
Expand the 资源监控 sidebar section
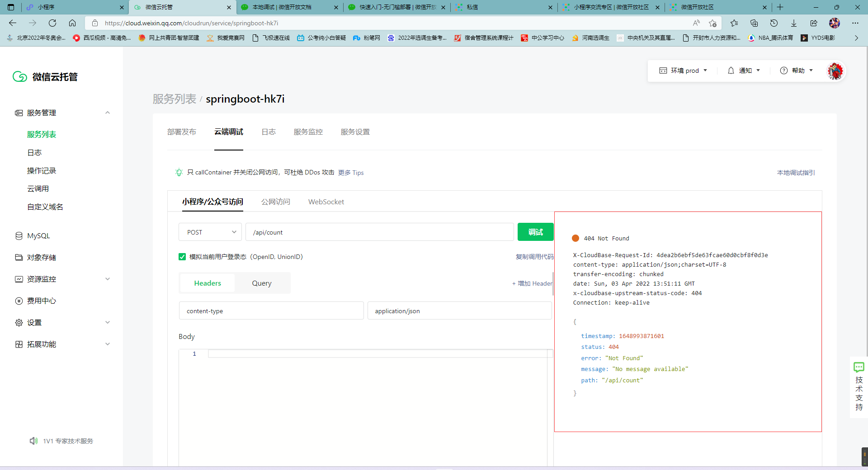[x=108, y=279]
